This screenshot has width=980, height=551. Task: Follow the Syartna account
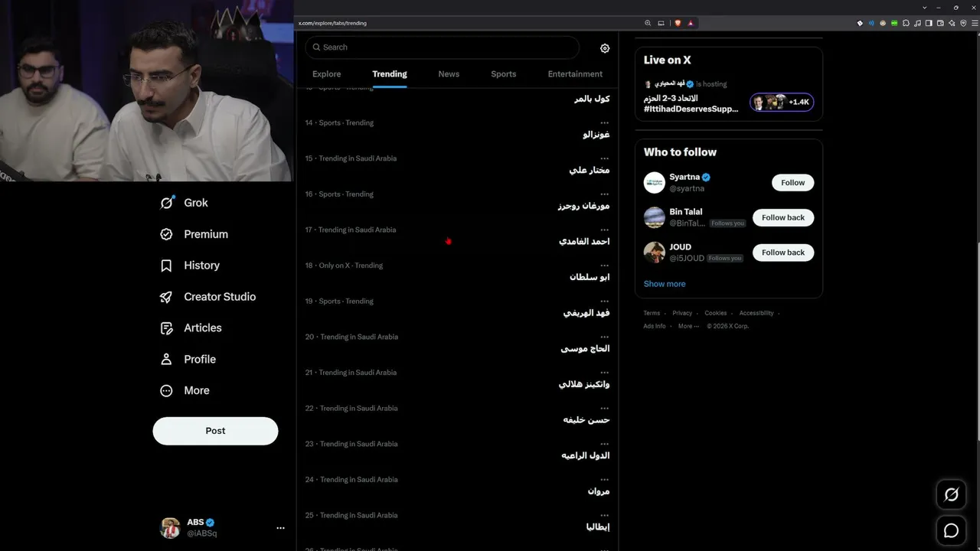[792, 183]
